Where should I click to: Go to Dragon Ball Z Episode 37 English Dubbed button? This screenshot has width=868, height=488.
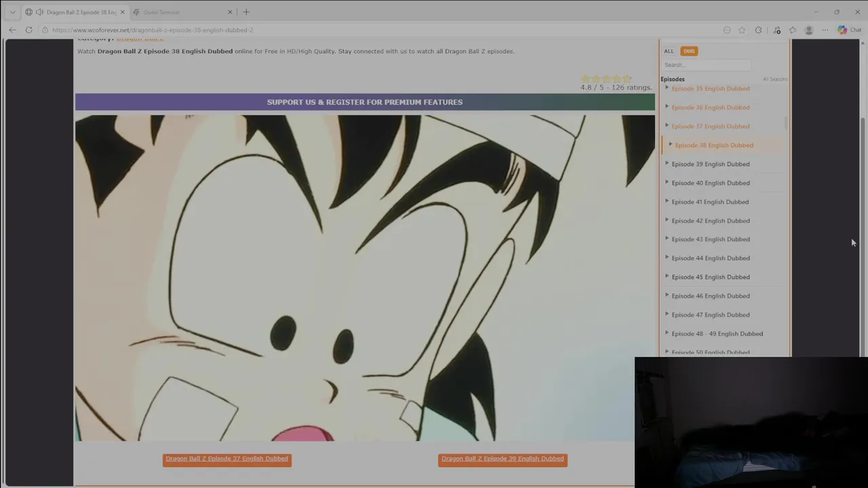226,460
